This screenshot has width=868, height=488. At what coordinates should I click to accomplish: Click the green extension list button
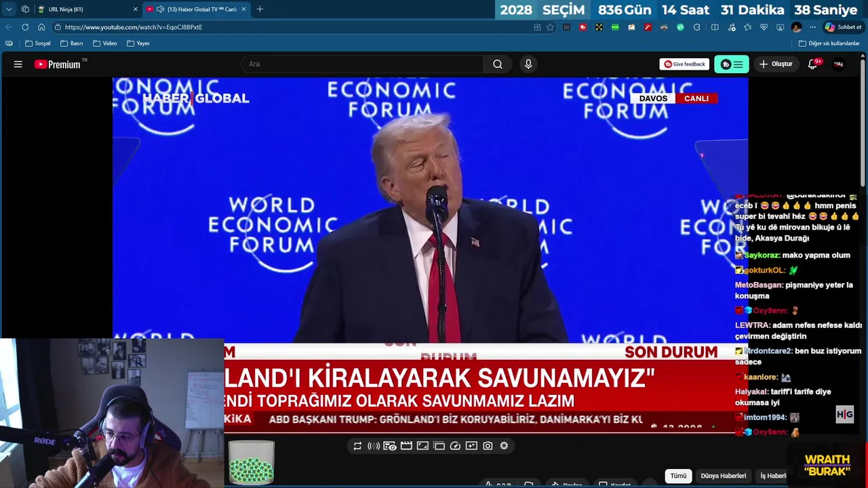pos(732,64)
